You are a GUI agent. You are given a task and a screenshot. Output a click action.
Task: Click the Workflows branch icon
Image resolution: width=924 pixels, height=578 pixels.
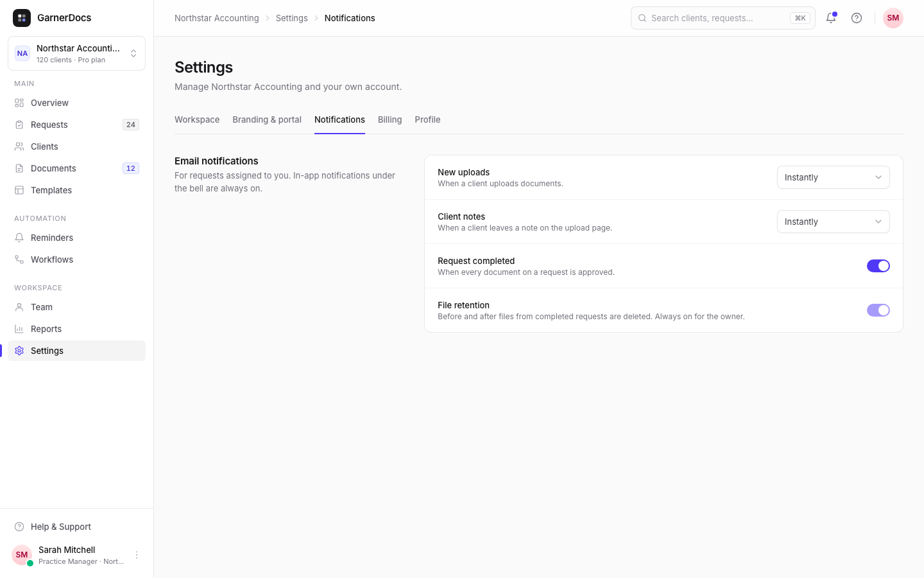tap(19, 259)
